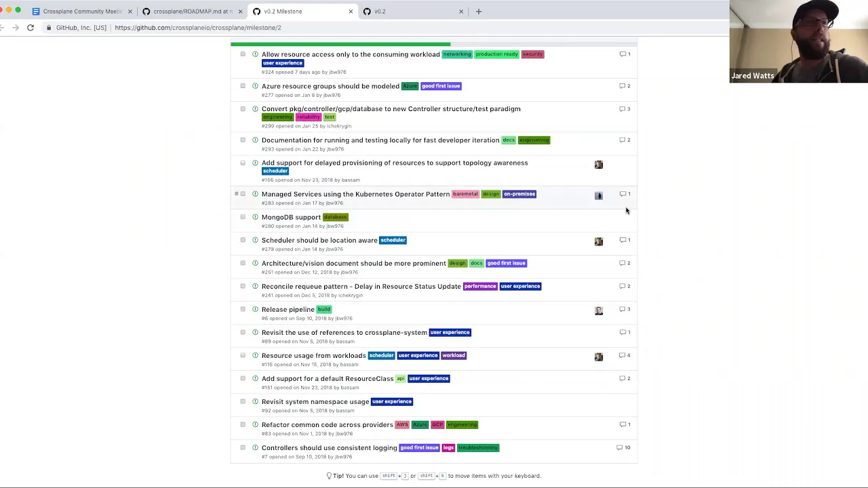The height and width of the screenshot is (488, 868).
Task: Click the comment icon on 'Reconcile requeue pattern' row
Action: 623,286
